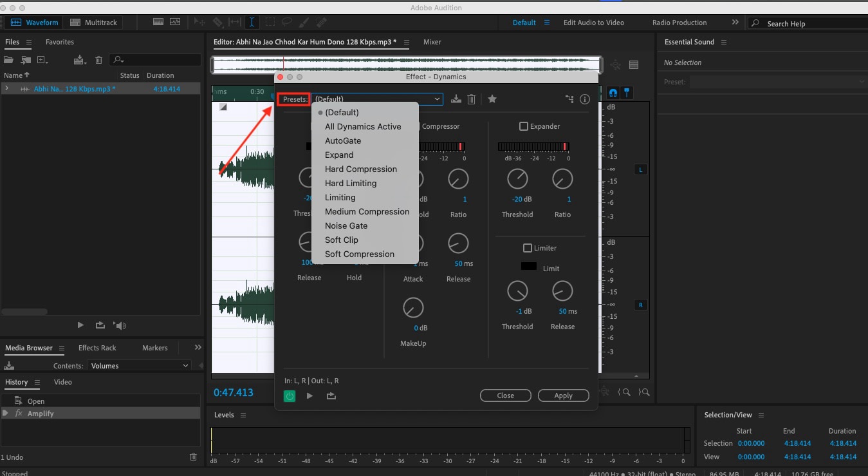Select the Marquee Selection tool

[x=270, y=22]
